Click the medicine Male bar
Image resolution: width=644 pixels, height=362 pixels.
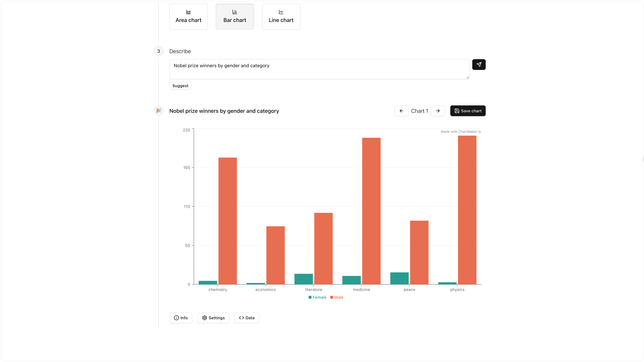point(371,211)
